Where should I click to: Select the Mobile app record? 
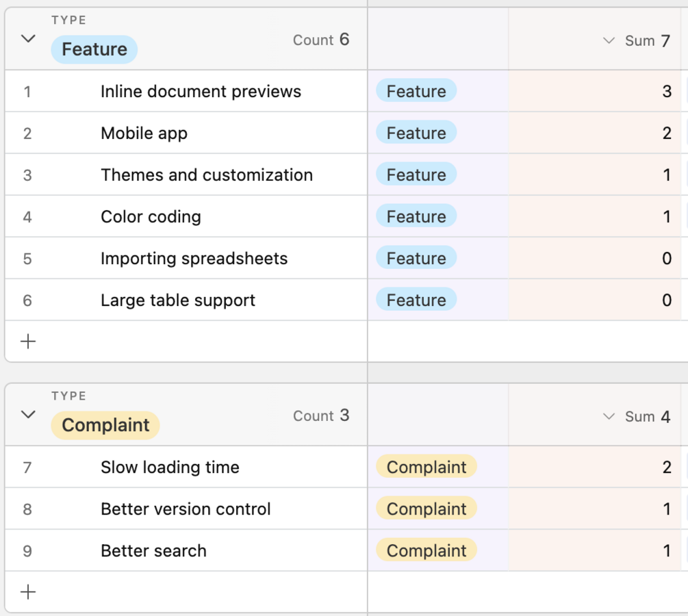tap(144, 133)
